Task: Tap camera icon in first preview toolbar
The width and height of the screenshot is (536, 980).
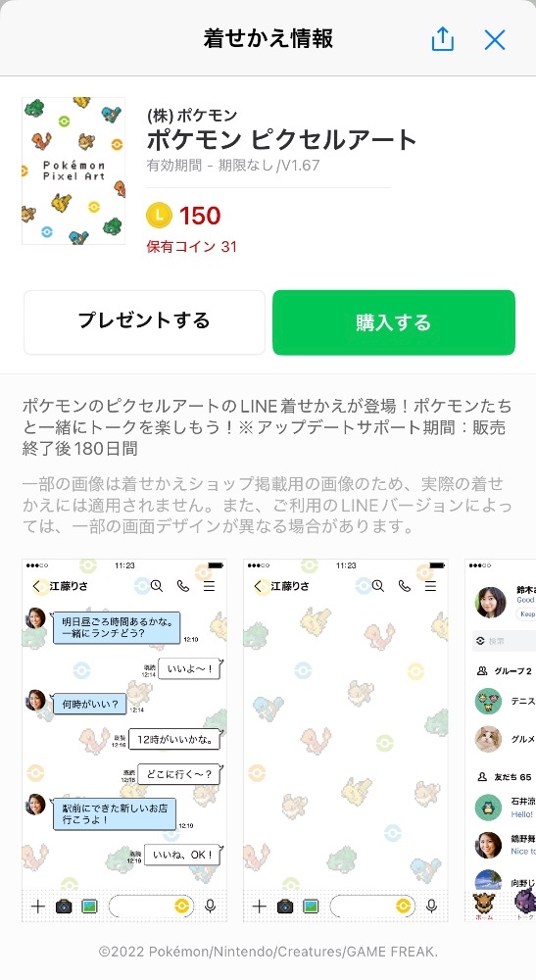Action: pyautogui.click(x=64, y=906)
